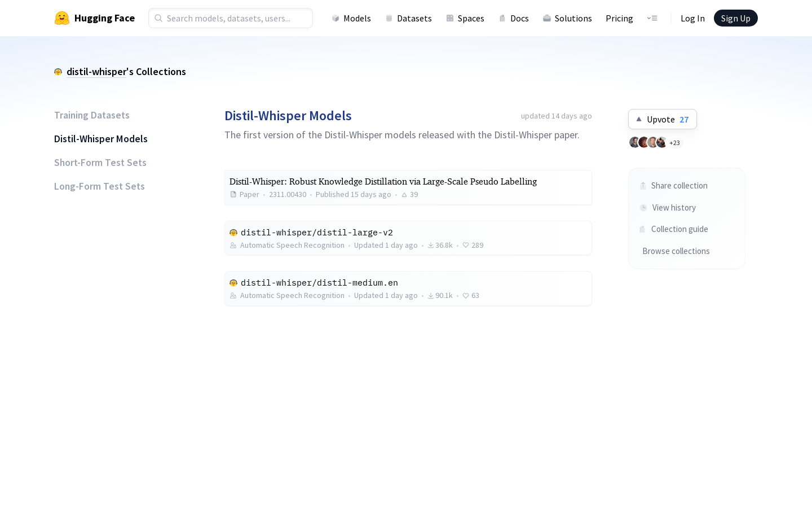Click the paper ID 2311.00430

288,195
